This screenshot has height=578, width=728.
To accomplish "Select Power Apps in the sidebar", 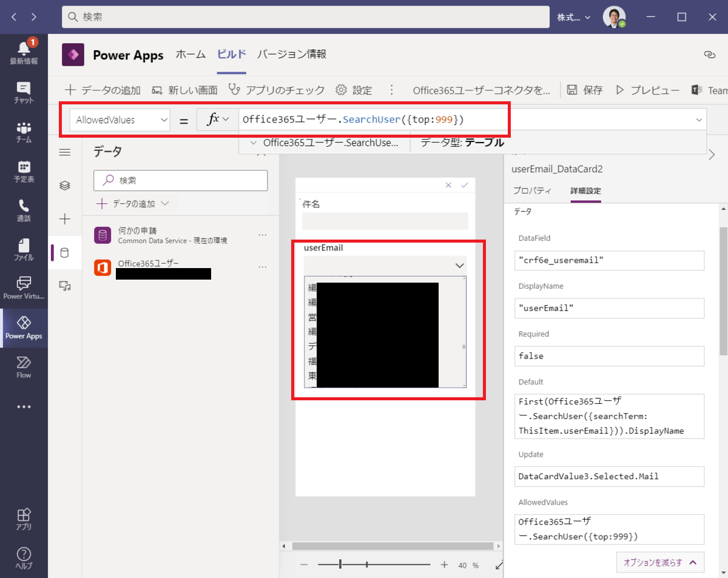I will point(24,328).
